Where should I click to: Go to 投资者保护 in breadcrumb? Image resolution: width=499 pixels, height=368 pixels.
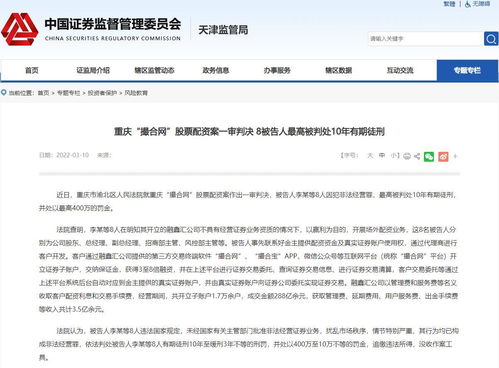click(x=102, y=93)
